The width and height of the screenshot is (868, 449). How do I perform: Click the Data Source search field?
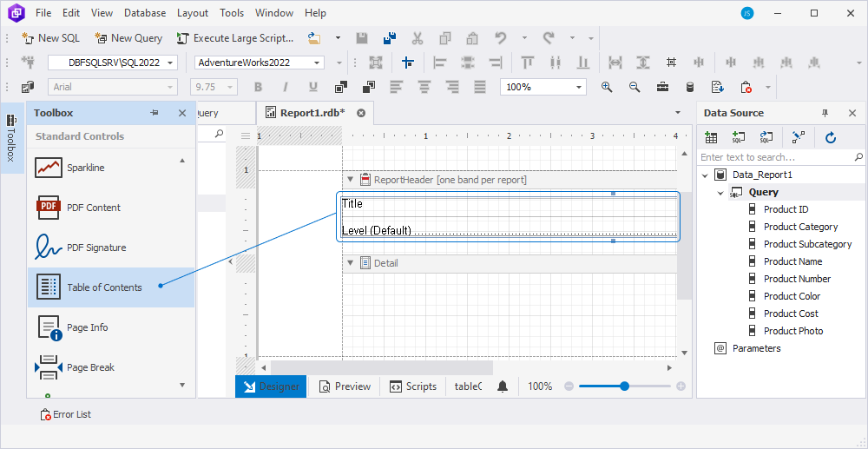781,157
